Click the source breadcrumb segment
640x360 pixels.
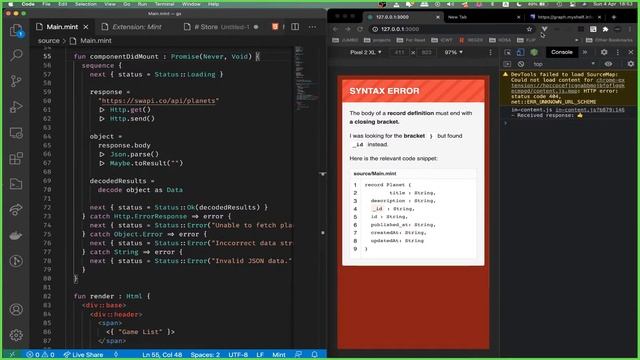pos(49,41)
